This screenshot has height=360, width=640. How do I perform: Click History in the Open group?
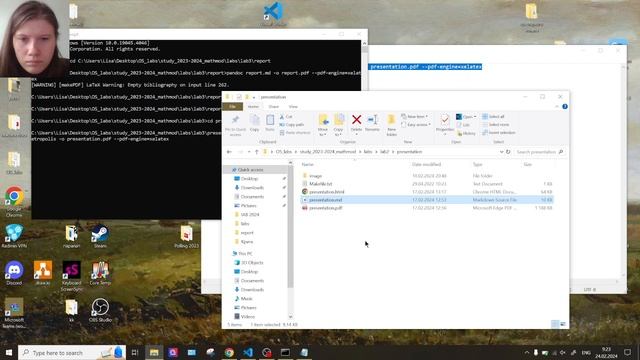pos(466,133)
